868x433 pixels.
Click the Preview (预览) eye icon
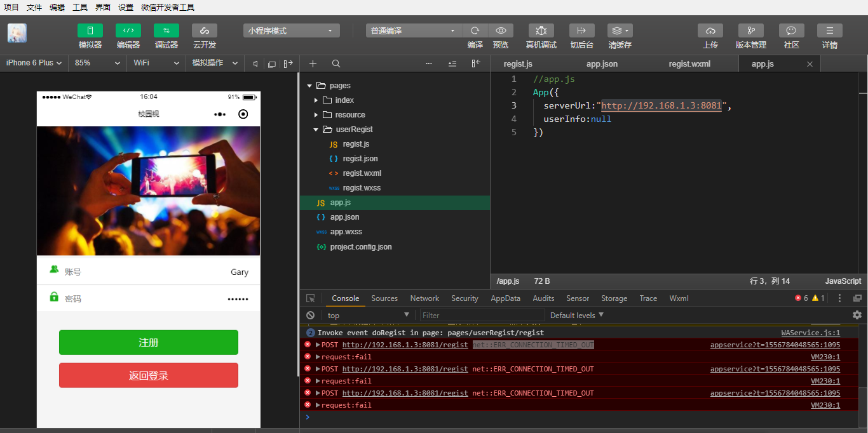click(x=501, y=30)
